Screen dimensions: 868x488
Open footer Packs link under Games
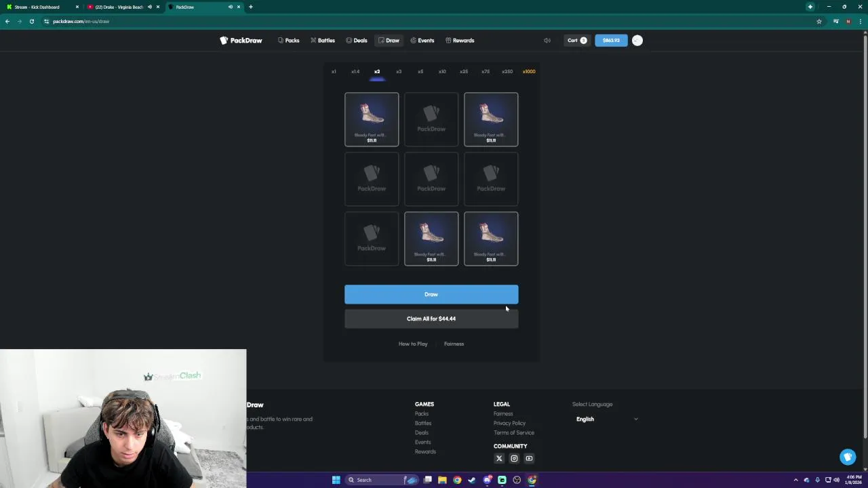point(422,413)
